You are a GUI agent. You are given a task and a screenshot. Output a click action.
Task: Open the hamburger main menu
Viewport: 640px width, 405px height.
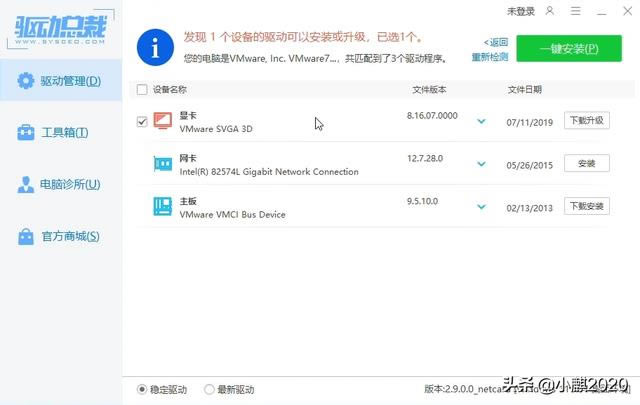(576, 11)
